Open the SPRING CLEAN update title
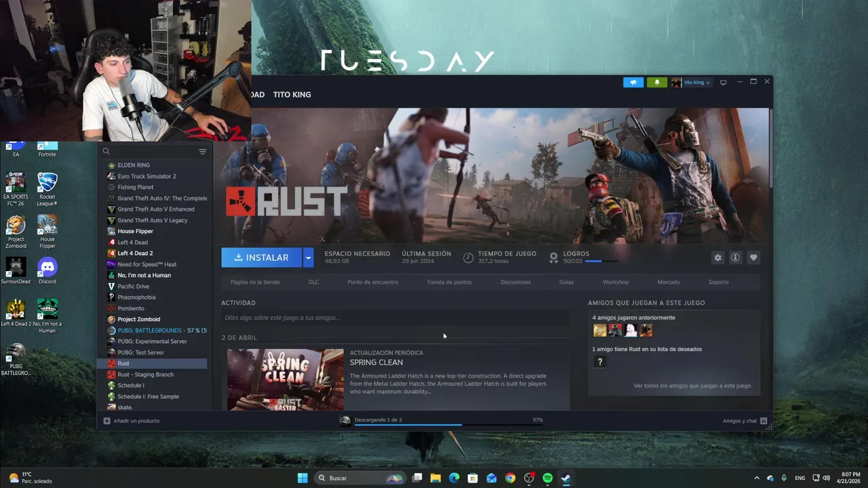 [376, 363]
